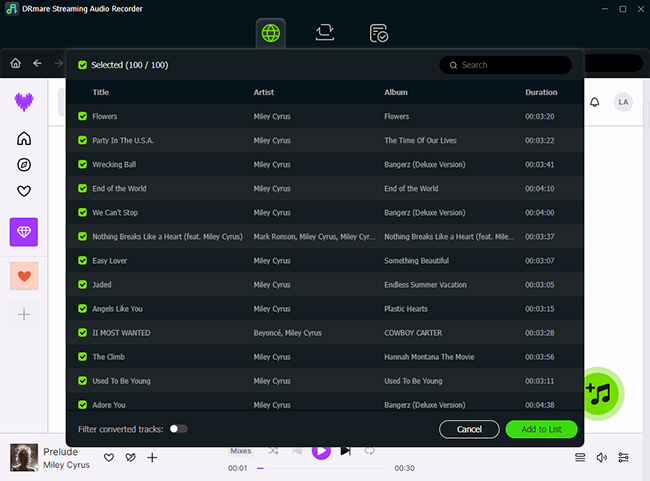This screenshot has width=650, height=481.
Task: Deselect the Wrecking Ball track
Action: [x=82, y=164]
